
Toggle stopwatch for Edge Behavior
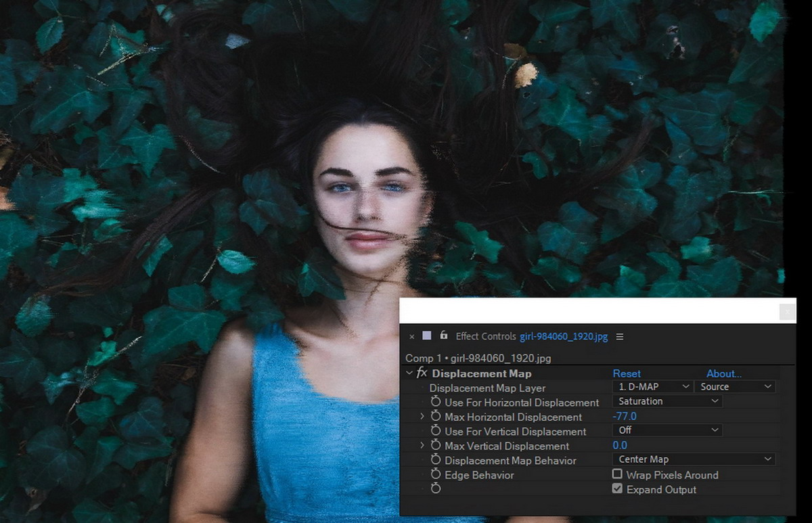pos(436,475)
